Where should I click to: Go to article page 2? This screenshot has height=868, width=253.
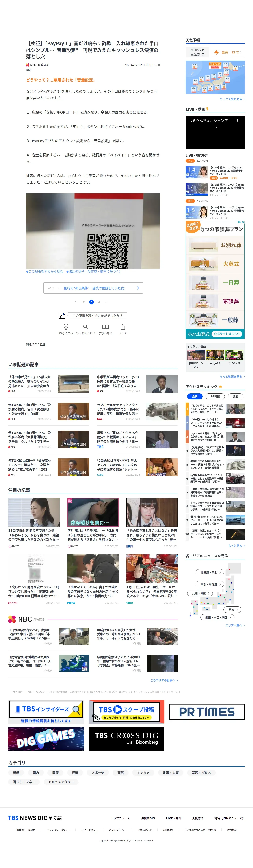(84, 302)
